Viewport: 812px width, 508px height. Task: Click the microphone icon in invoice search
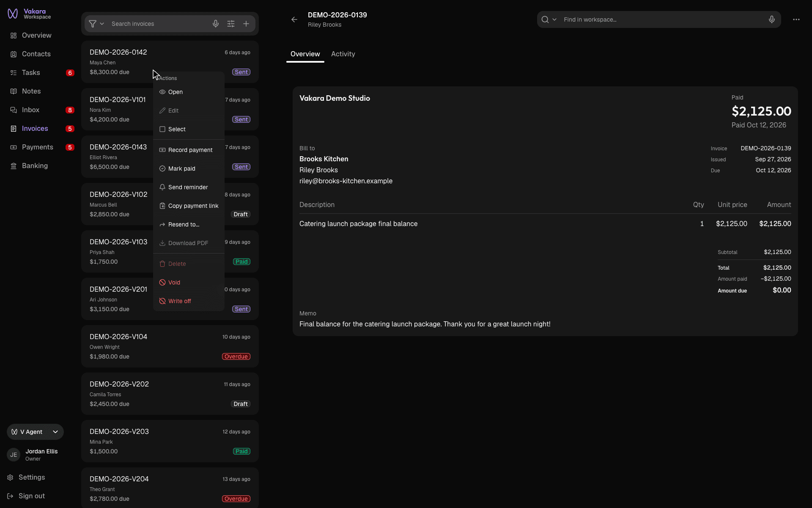[x=216, y=24]
